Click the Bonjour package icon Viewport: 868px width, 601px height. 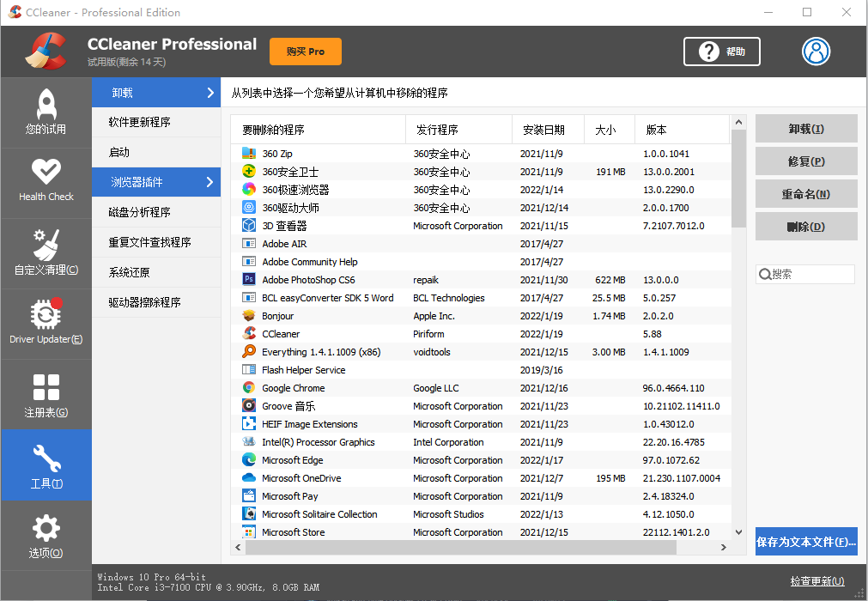249,315
